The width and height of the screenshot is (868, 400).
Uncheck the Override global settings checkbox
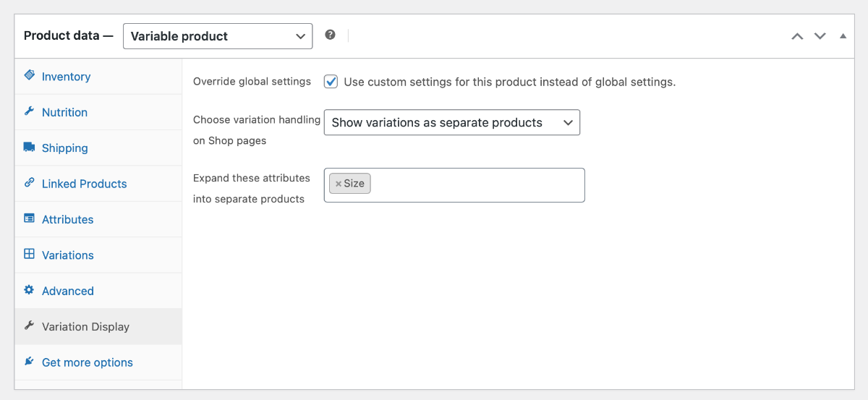tap(331, 82)
